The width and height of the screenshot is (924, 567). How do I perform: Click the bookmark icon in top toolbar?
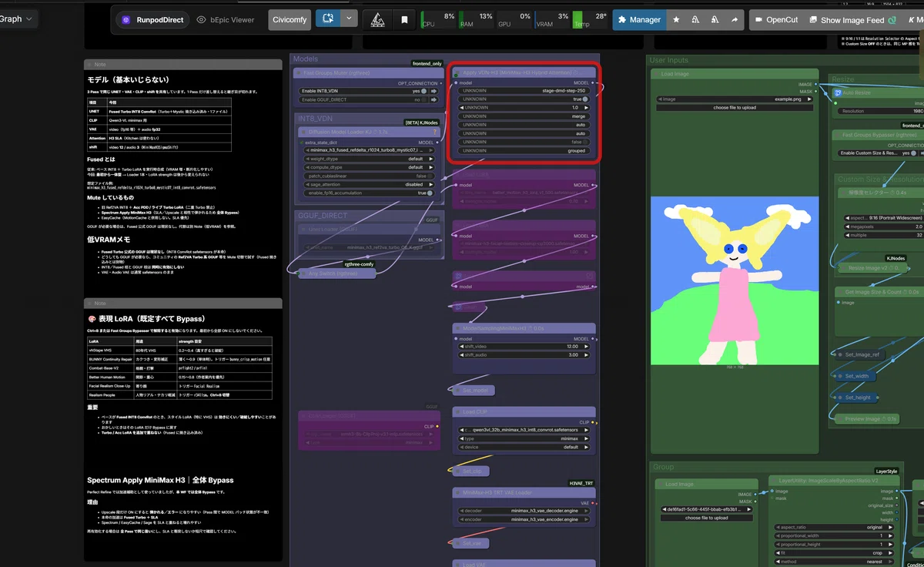coord(404,20)
